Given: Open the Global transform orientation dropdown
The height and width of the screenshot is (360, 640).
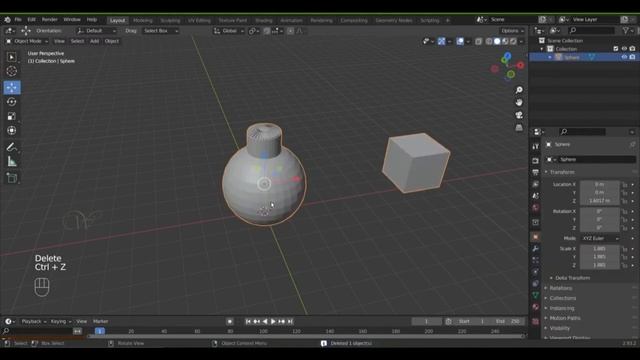Looking at the screenshot, I should tap(229, 31).
